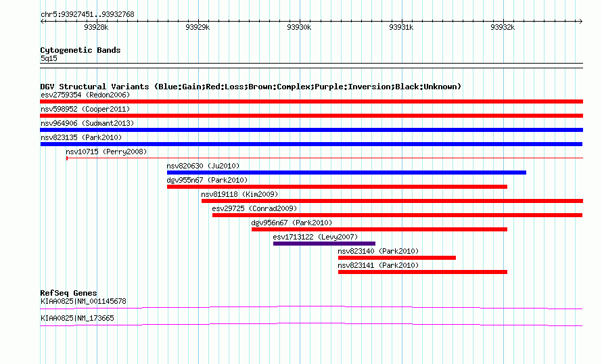Open the nsv964906 (Sudmant2013) label
The image size is (602, 364).
(87, 123)
